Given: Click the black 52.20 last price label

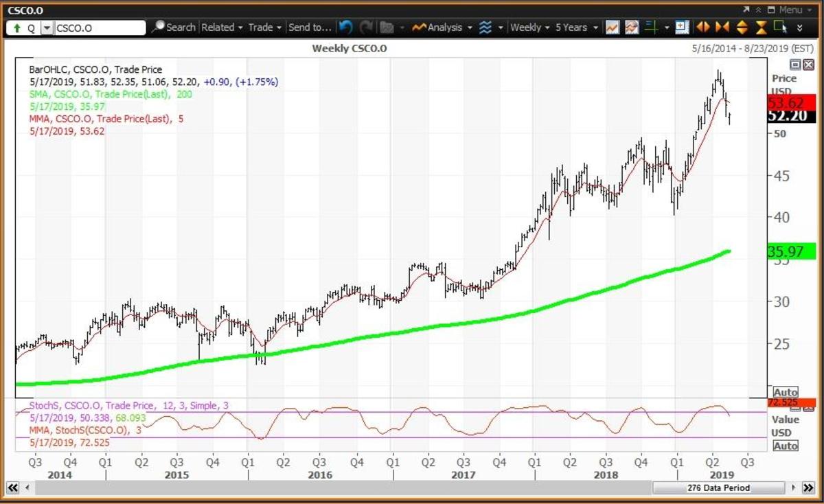Looking at the screenshot, I should point(790,117).
